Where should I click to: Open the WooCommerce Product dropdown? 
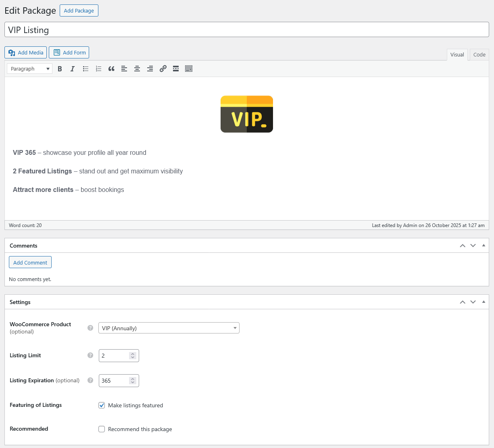click(x=169, y=328)
